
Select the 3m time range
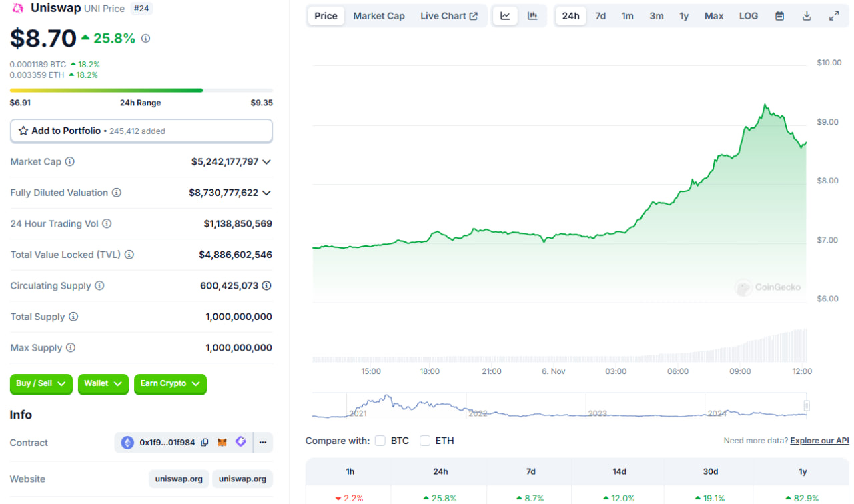(x=657, y=16)
